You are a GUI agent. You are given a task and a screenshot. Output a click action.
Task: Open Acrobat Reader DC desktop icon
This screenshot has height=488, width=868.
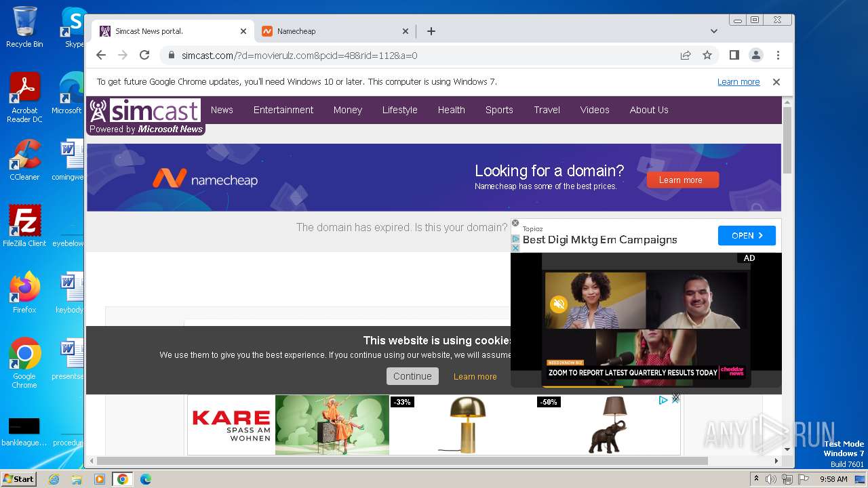pos(24,98)
